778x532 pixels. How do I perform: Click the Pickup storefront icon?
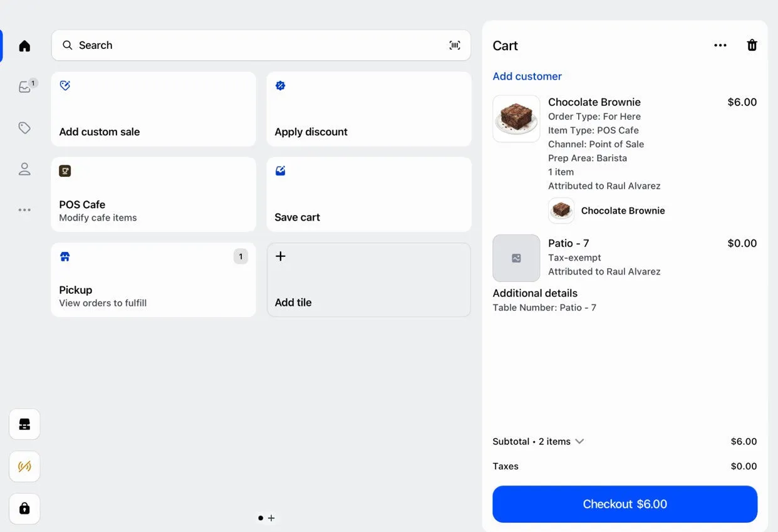[x=65, y=256]
